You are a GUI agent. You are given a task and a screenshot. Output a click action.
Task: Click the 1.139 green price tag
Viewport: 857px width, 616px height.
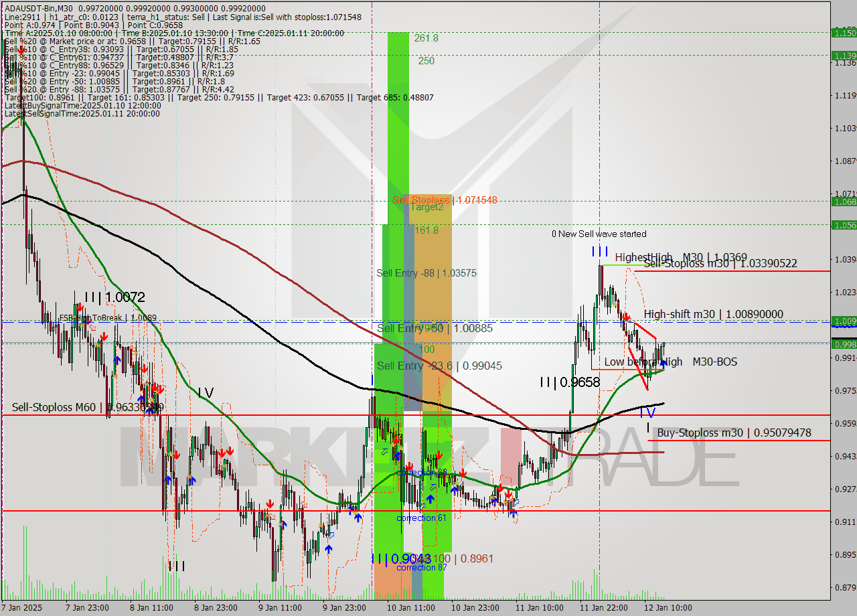844,56
